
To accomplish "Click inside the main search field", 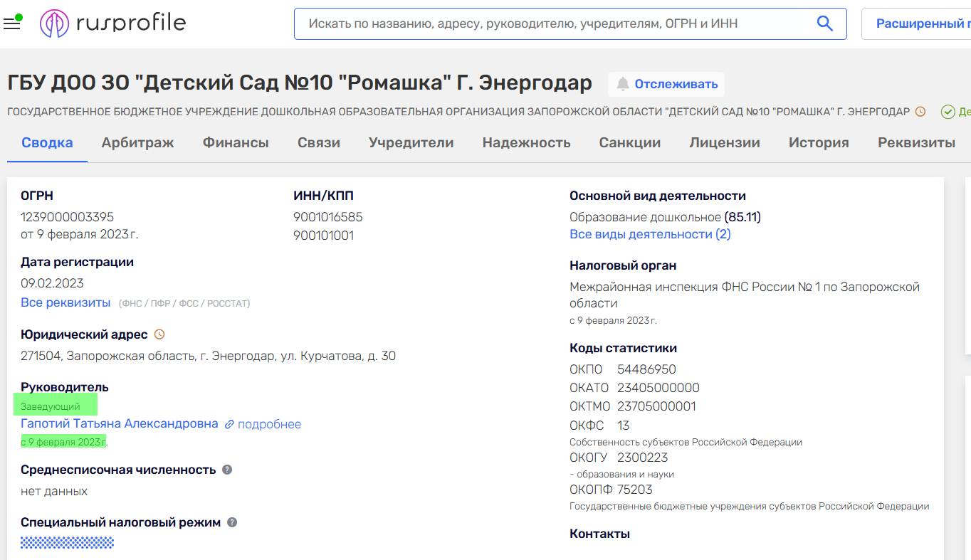I will pyautogui.click(x=534, y=23).
